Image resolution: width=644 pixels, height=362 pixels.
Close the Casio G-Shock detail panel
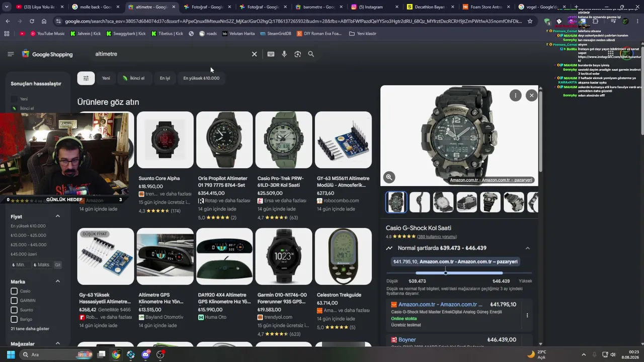(x=531, y=95)
